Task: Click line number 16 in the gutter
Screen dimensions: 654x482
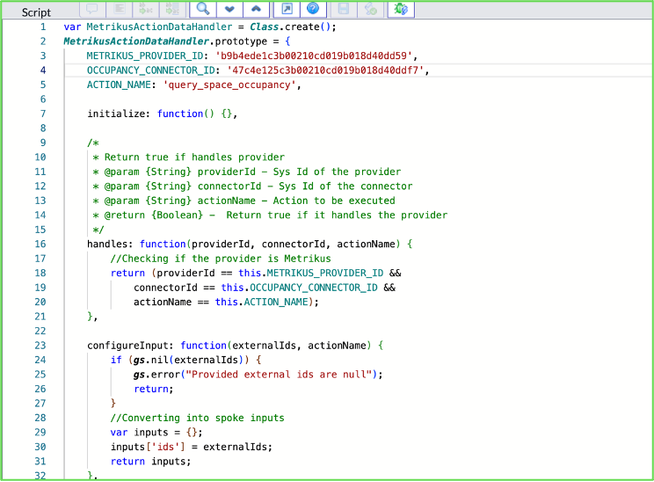Action: [x=41, y=244]
